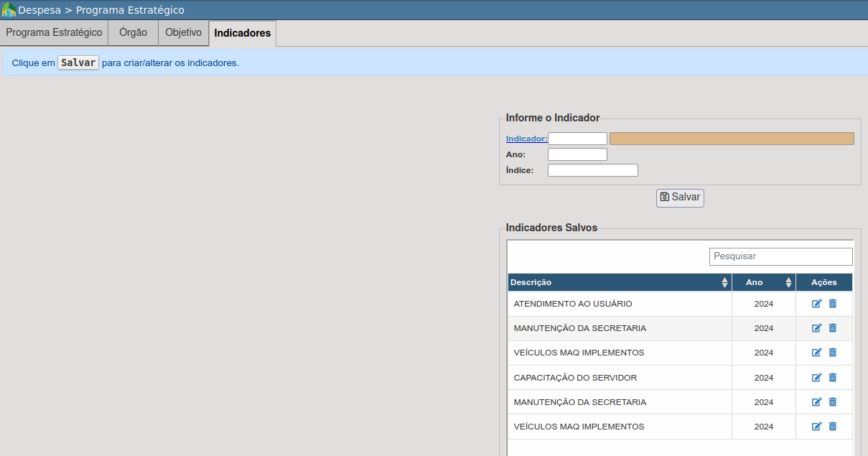The image size is (868, 456).
Task: Edit the CAPACITAÇÃO DO SERVIDOR indicator
Action: click(x=816, y=378)
